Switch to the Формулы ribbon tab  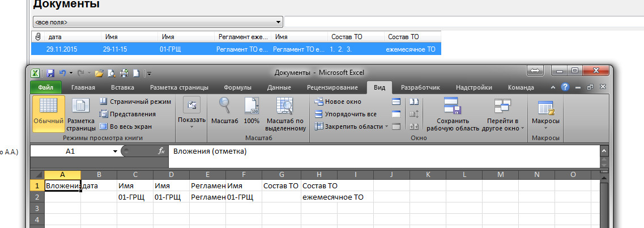[x=237, y=87]
